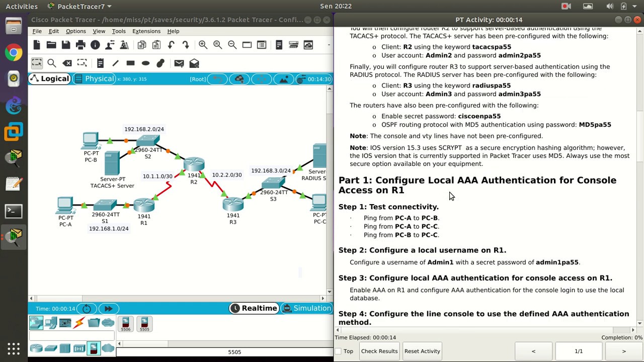Viewport: 644px width, 362px height.
Task: Print the workspace using printer icon
Action: coord(80,45)
